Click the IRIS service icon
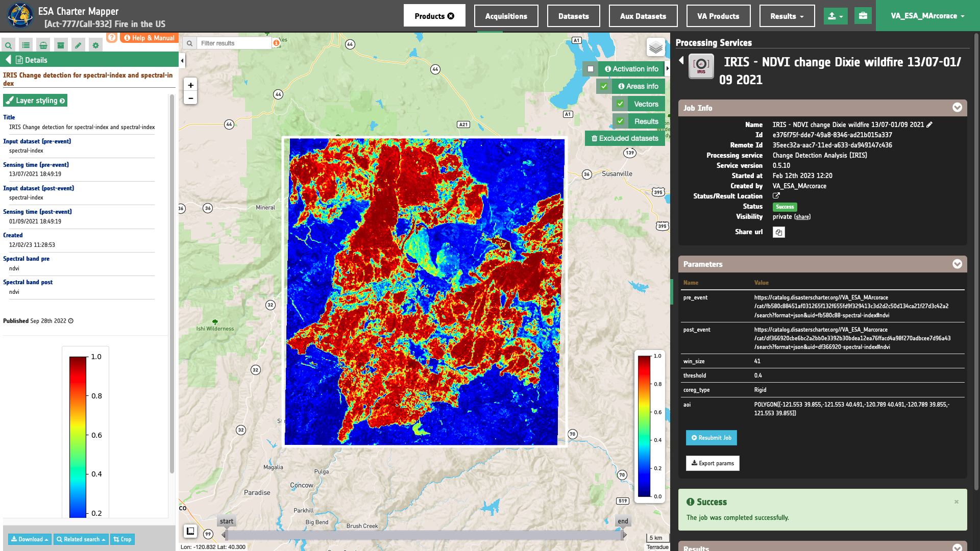 coord(701,66)
